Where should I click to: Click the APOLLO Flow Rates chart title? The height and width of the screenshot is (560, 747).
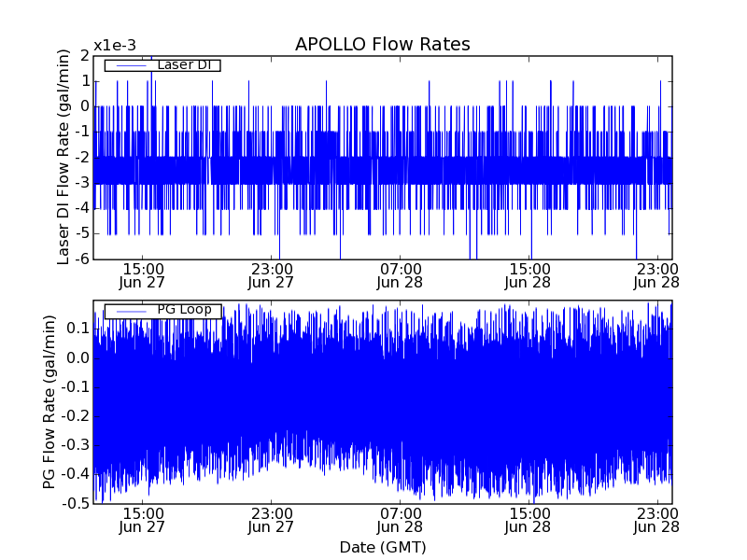pos(383,44)
